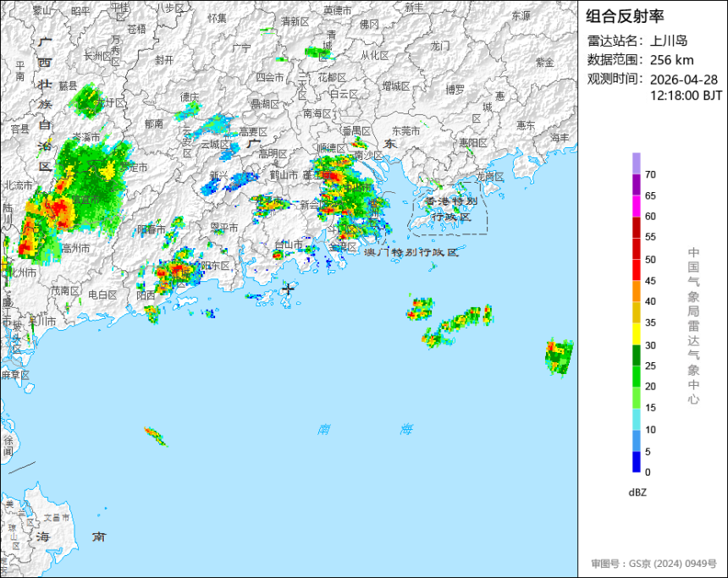
Task: Click the '审图号:GS京 (2024) 0949号' text
Action: coord(654,564)
